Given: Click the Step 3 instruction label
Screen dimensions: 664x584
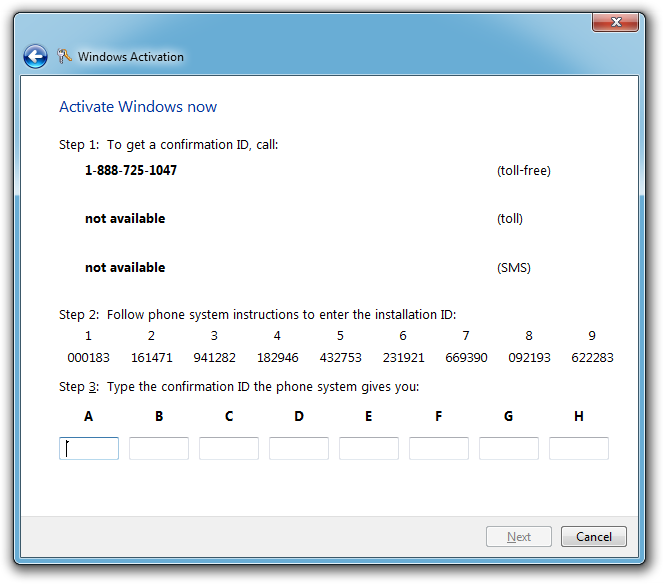Looking at the screenshot, I should pyautogui.click(x=239, y=387).
